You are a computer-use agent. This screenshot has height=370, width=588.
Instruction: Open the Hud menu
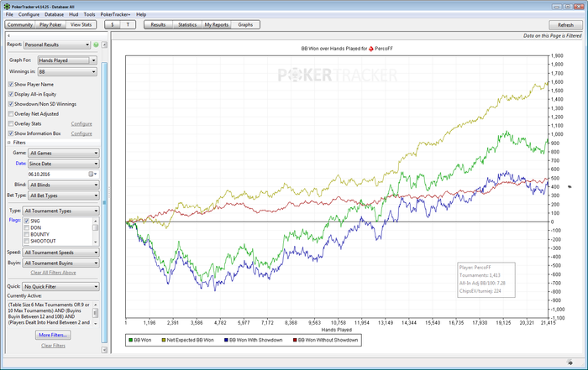click(74, 14)
